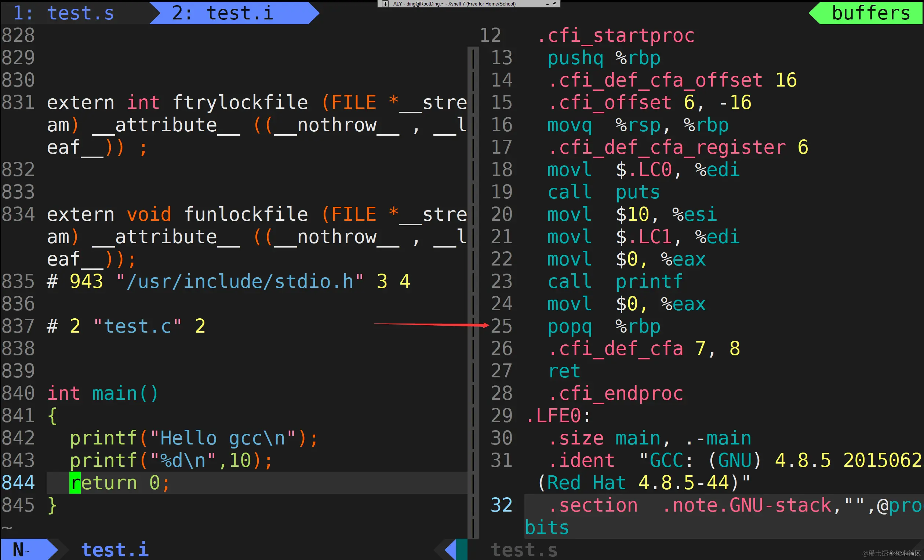
Task: Switch to the 1: test.s buffer tab
Action: pyautogui.click(x=64, y=13)
